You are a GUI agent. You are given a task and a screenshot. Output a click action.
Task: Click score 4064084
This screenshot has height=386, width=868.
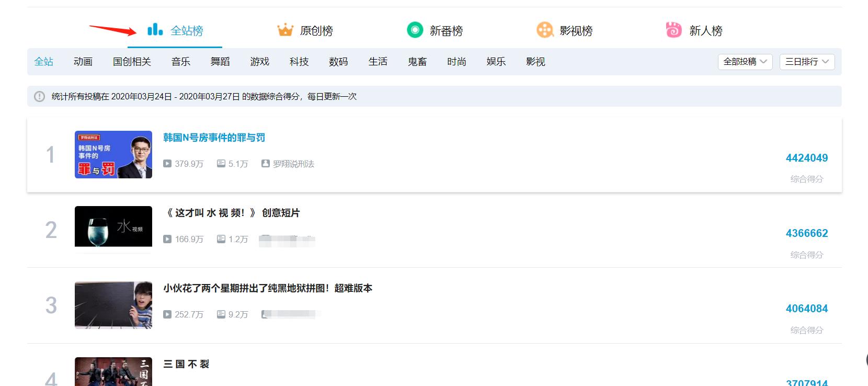click(x=807, y=309)
